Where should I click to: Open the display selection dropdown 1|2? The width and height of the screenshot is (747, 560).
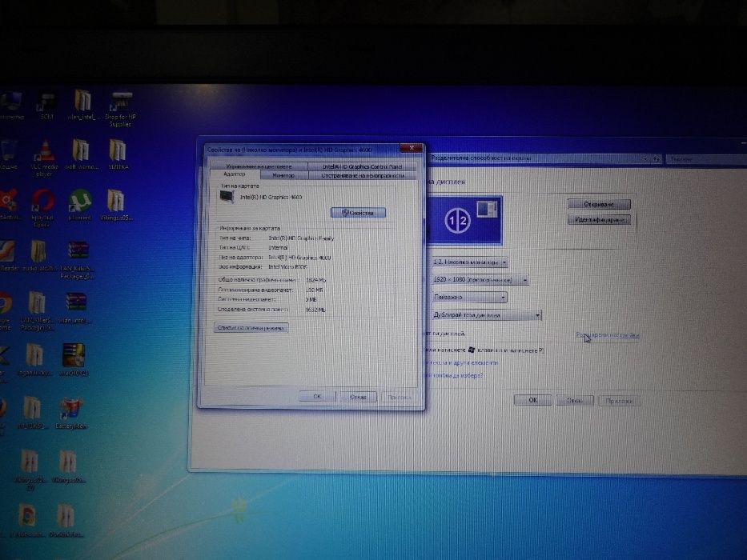pos(469,262)
